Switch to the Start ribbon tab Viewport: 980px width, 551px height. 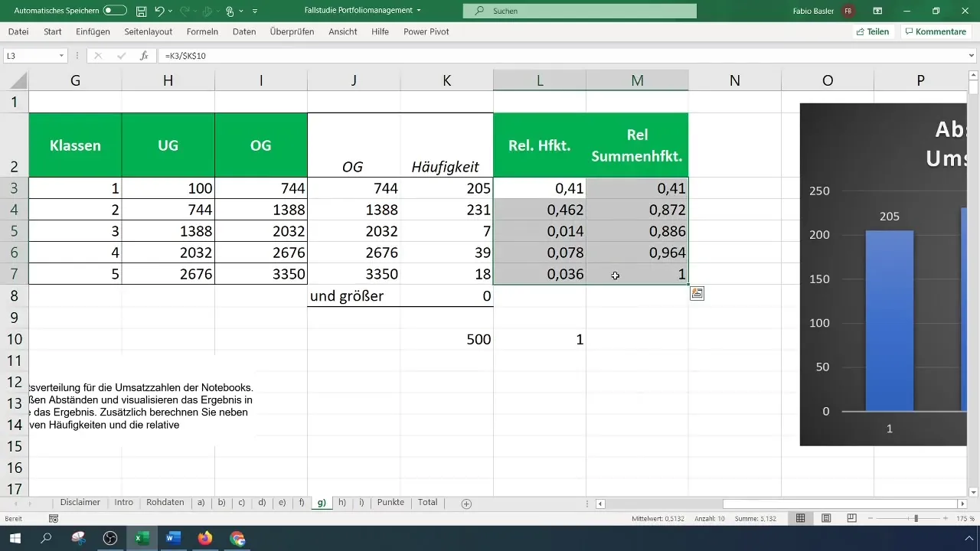point(53,31)
